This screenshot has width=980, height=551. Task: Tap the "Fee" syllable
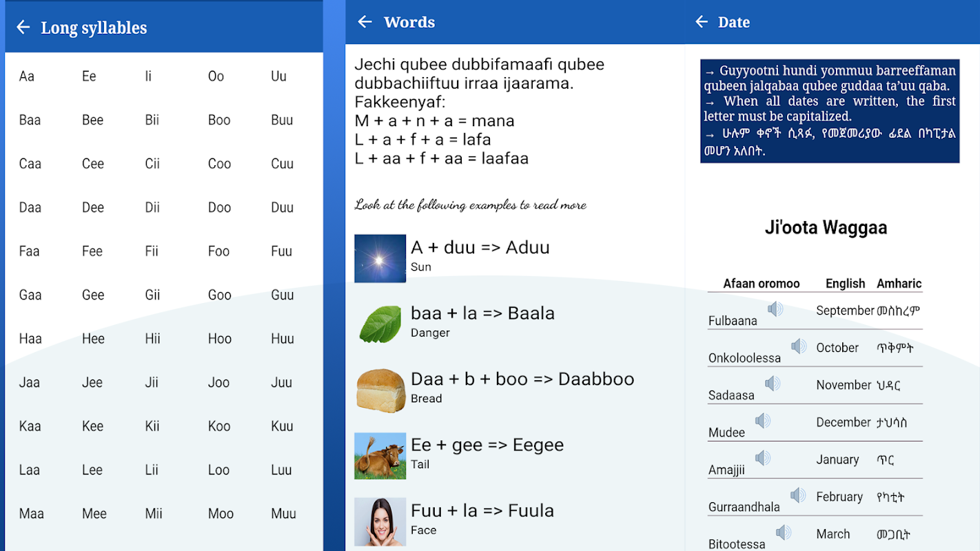coord(92,251)
